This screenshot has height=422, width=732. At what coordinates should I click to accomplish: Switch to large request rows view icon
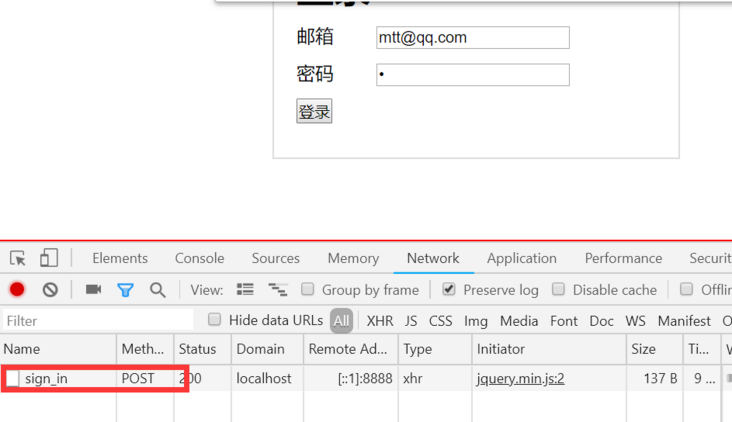[x=245, y=289]
